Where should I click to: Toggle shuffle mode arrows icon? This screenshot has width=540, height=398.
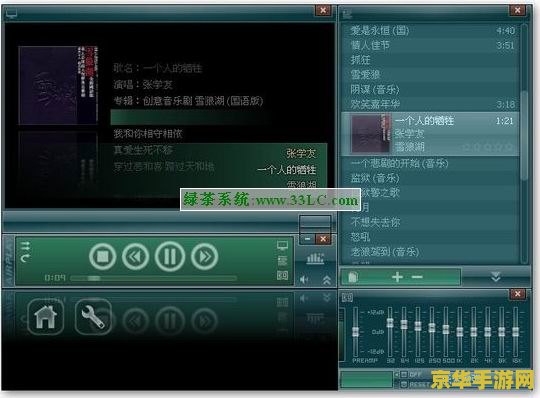coord(25,246)
